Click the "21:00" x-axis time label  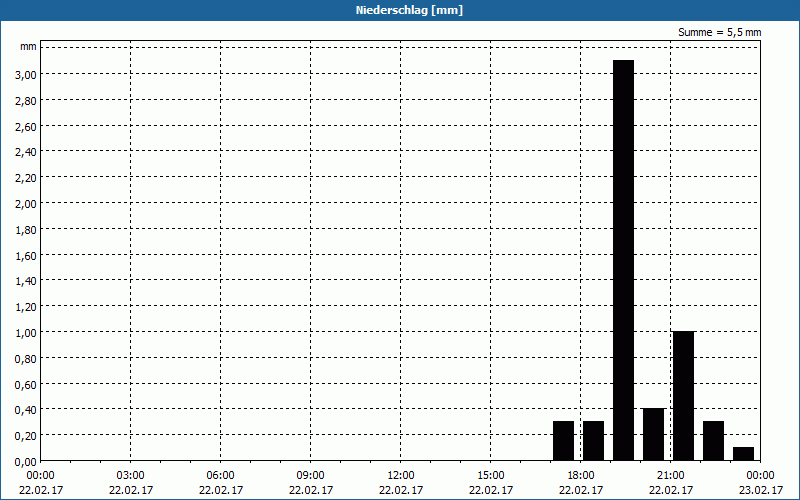coord(670,476)
